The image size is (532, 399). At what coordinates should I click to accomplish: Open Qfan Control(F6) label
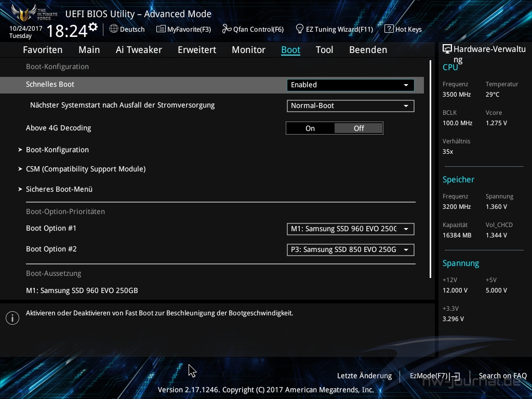(x=258, y=30)
